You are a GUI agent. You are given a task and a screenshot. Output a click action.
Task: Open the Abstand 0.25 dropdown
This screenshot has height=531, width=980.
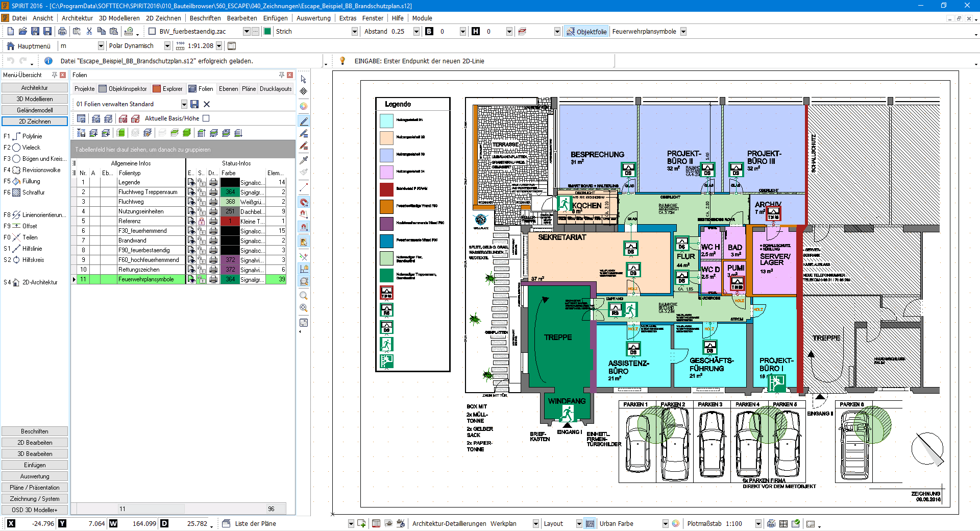pyautogui.click(x=416, y=32)
